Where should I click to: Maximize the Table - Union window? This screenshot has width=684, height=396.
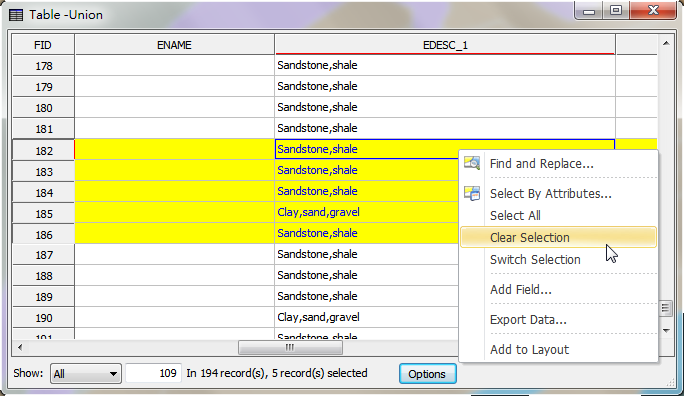click(616, 11)
